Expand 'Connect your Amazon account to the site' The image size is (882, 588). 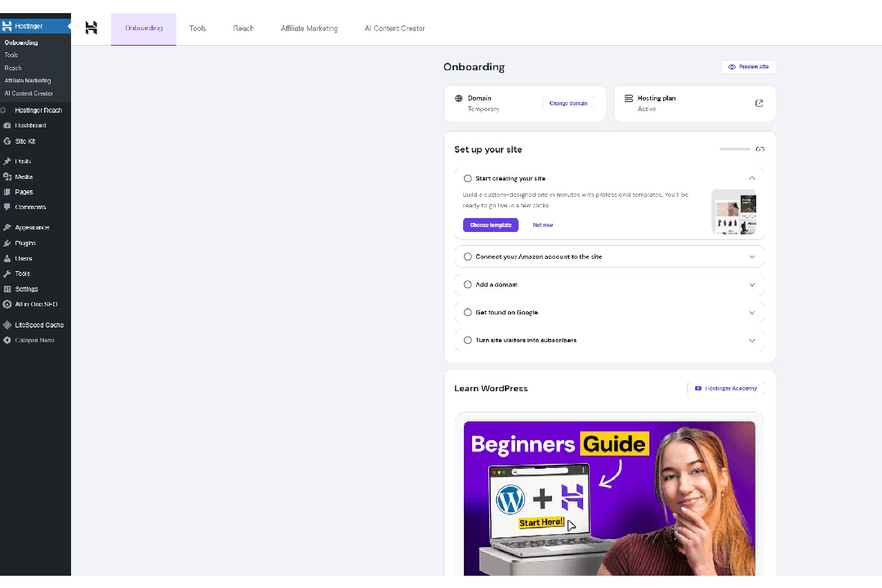pyautogui.click(x=752, y=256)
